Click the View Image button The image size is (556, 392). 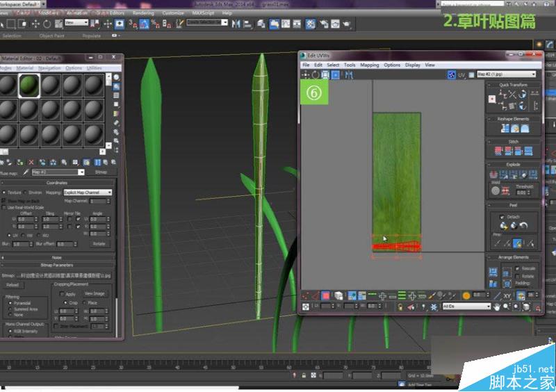pos(94,294)
